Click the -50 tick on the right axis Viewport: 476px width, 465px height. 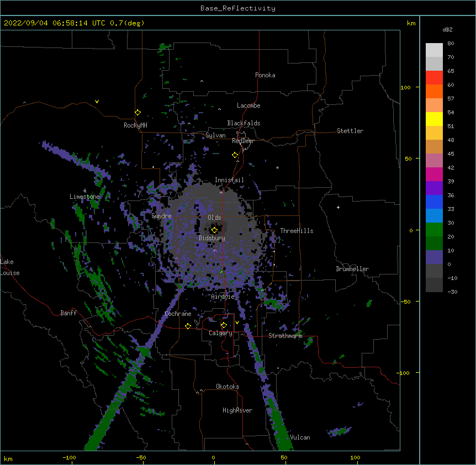click(x=405, y=302)
